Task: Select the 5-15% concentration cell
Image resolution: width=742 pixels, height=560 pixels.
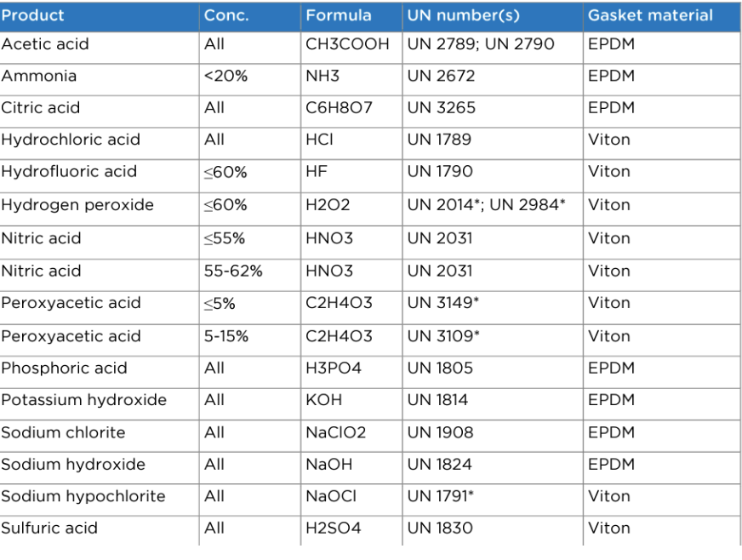Action: [x=250, y=340]
